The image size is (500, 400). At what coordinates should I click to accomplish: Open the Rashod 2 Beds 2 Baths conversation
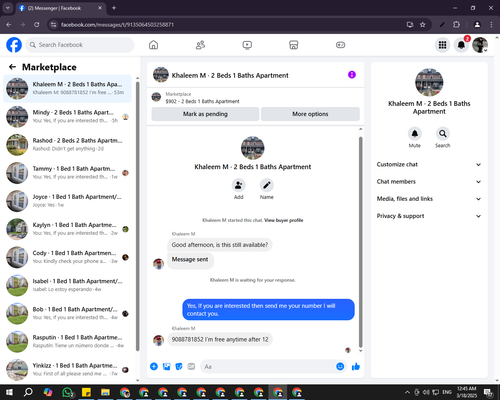pos(67,145)
